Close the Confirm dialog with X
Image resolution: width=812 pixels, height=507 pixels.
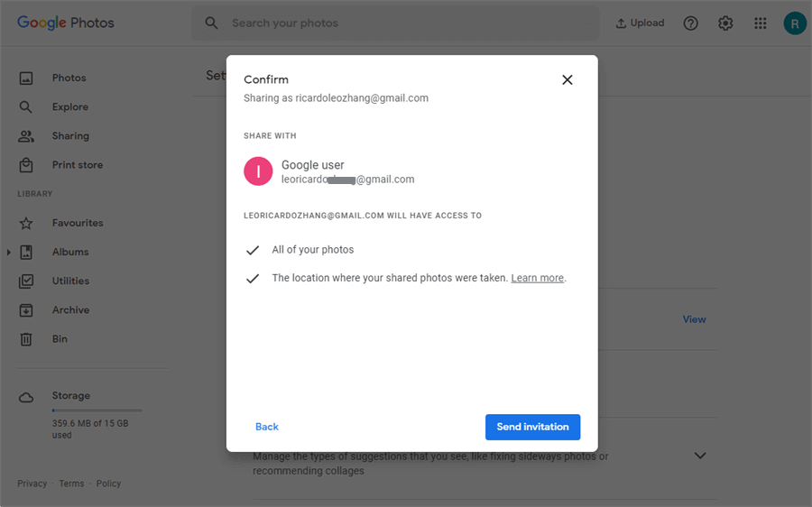tap(567, 79)
